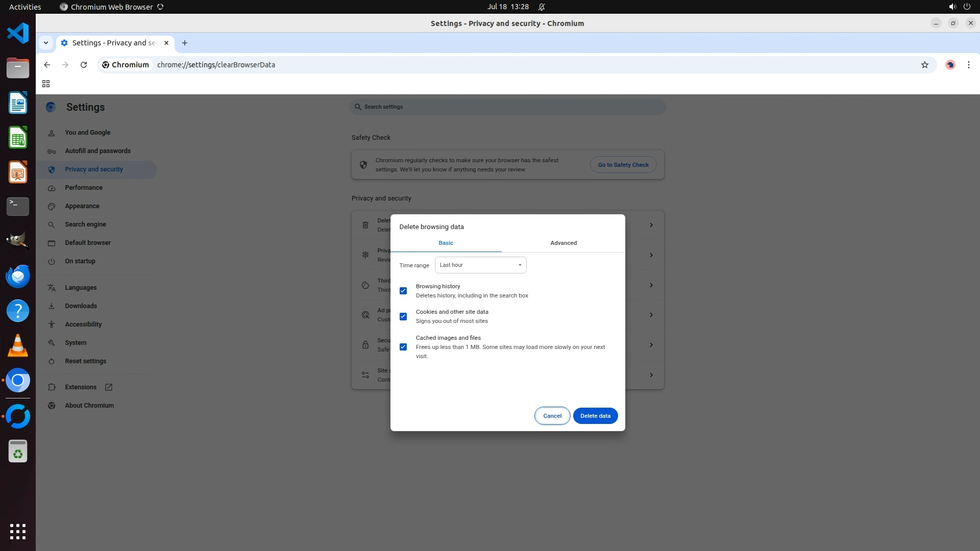Open the Chromium three-dot menu
Screen dimensions: 980x551
point(968,65)
